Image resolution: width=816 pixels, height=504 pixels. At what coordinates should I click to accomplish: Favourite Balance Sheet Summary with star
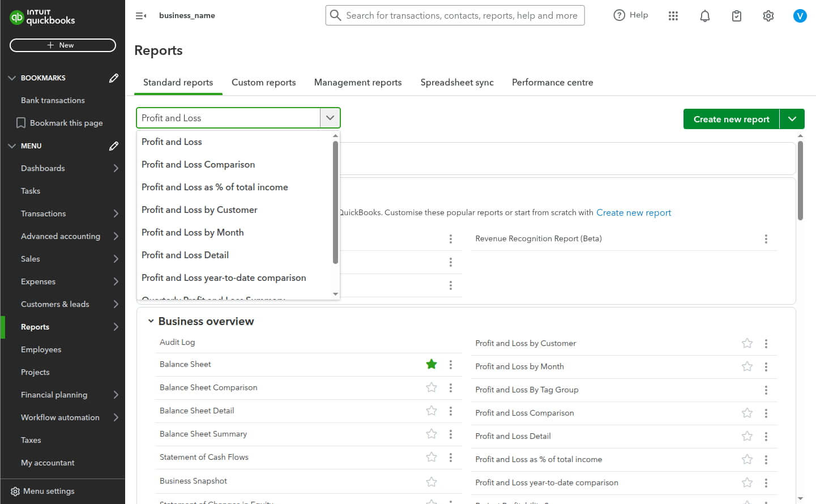point(432,434)
